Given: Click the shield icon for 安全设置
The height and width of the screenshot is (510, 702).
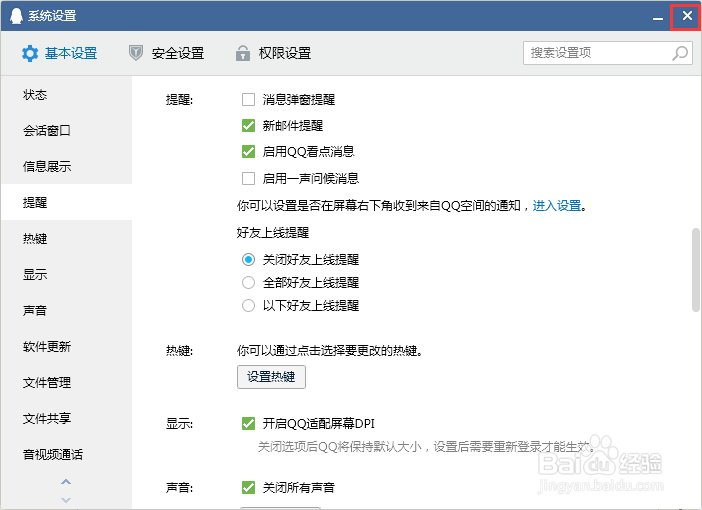Looking at the screenshot, I should coord(136,53).
